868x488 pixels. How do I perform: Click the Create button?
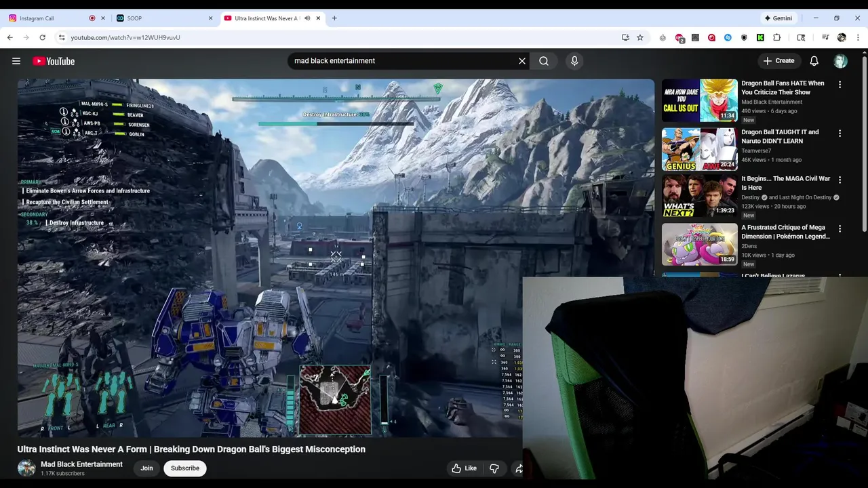pyautogui.click(x=779, y=61)
